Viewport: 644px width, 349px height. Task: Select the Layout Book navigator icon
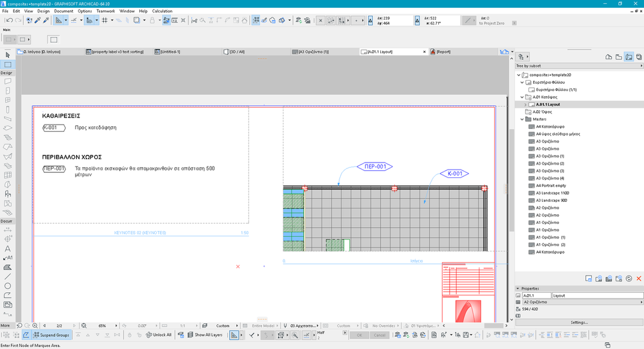tap(629, 57)
